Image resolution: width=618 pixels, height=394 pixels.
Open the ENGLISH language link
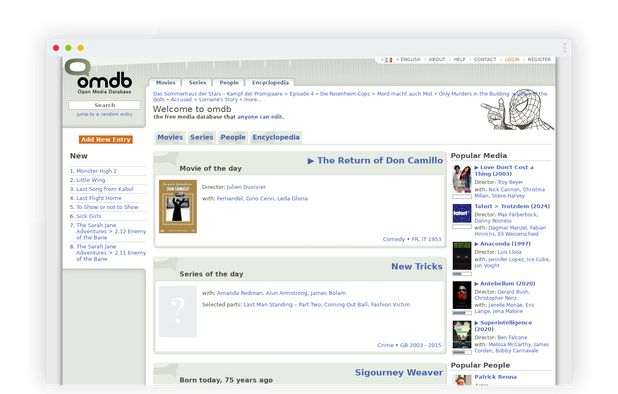[410, 59]
